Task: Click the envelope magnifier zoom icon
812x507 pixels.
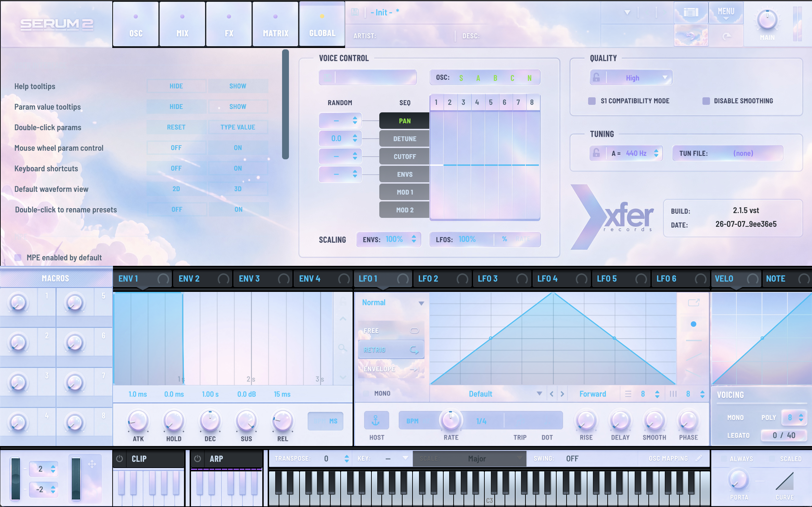Action: [343, 348]
